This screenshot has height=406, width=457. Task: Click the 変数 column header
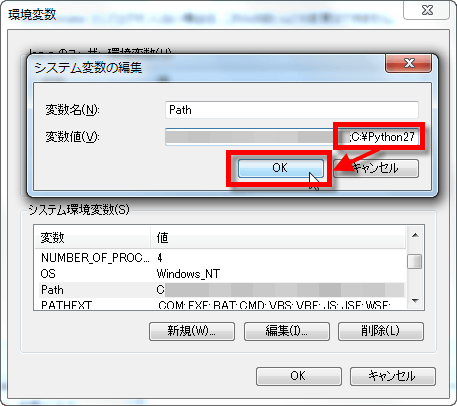point(93,238)
